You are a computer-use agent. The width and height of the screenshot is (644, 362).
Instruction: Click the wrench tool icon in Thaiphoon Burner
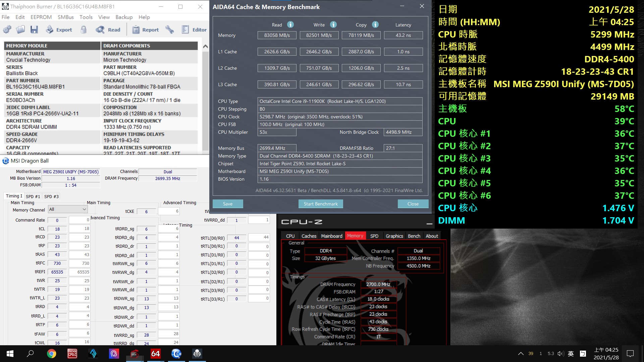coord(170,29)
